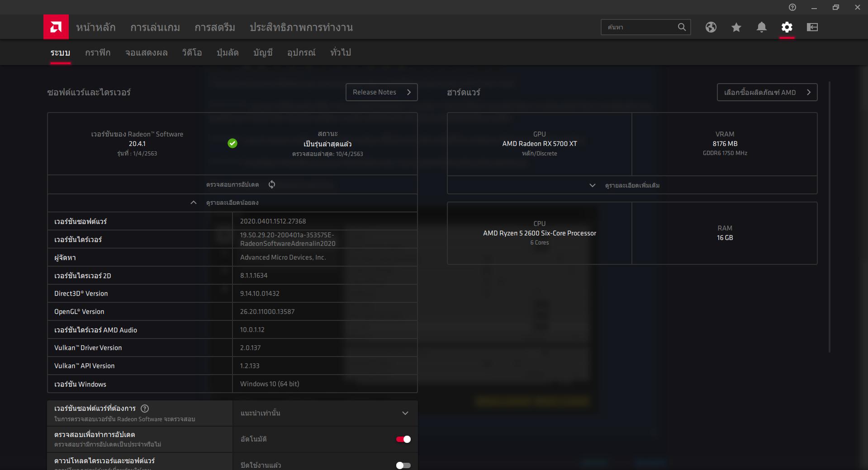Image resolution: width=868 pixels, height=470 pixels.
Task: Click Vulkan Driver Version value 2.0.137
Action: tap(250, 348)
